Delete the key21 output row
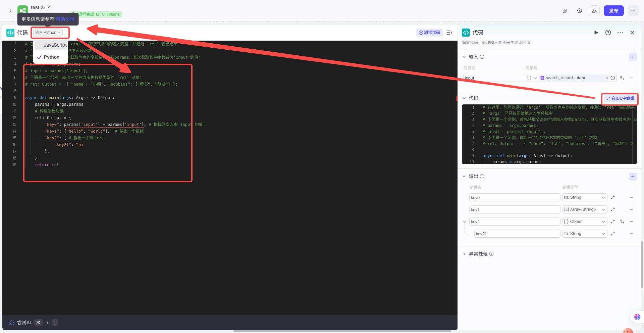The width and height of the screenshot is (644, 333). point(632,234)
